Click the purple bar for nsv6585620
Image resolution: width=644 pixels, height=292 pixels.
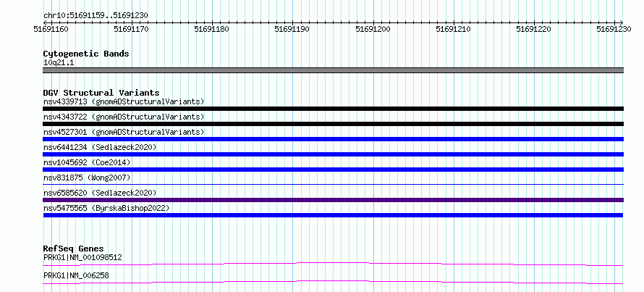(333, 200)
